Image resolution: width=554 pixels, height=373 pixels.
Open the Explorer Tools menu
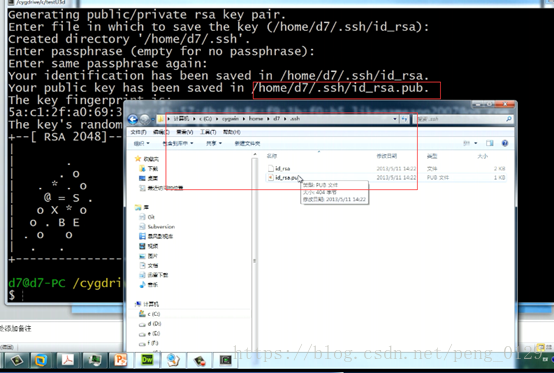point(208,132)
